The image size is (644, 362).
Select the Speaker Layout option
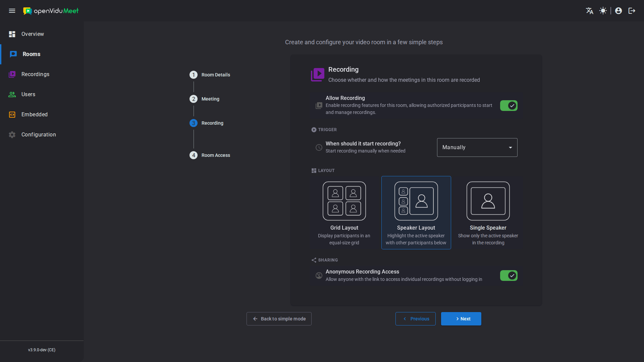point(416,213)
